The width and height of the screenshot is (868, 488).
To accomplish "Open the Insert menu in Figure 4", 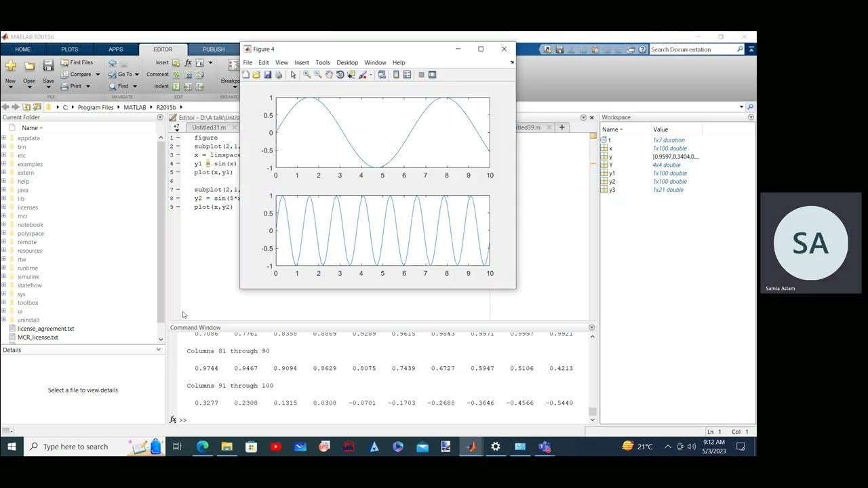I will tap(302, 62).
